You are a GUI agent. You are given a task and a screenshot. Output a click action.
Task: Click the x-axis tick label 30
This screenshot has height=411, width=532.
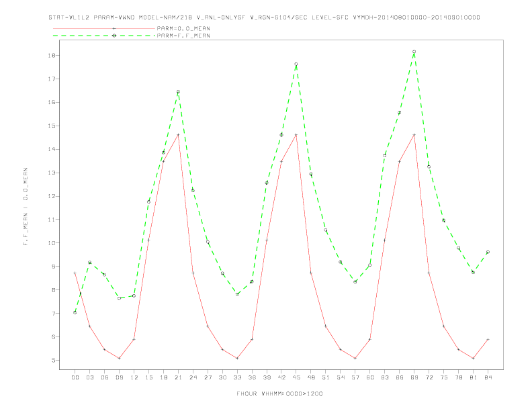coord(222,377)
